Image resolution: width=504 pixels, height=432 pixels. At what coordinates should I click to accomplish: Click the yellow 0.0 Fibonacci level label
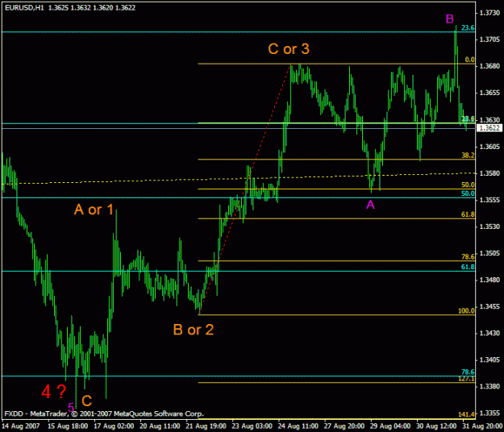(469, 60)
